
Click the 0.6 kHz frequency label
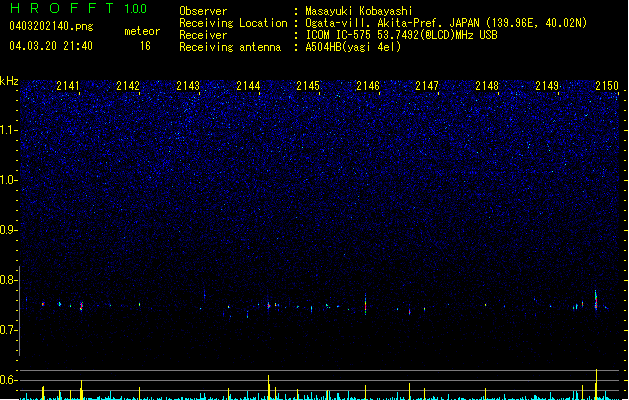click(x=8, y=380)
